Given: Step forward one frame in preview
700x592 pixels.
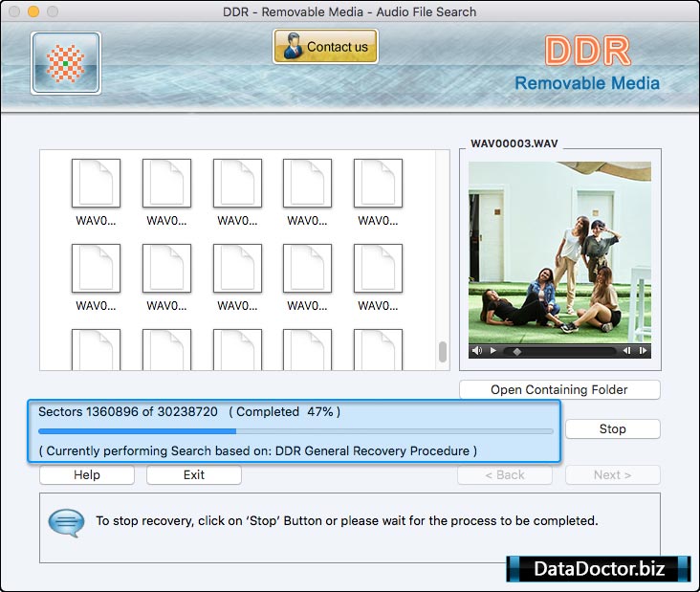Looking at the screenshot, I should pos(643,350).
